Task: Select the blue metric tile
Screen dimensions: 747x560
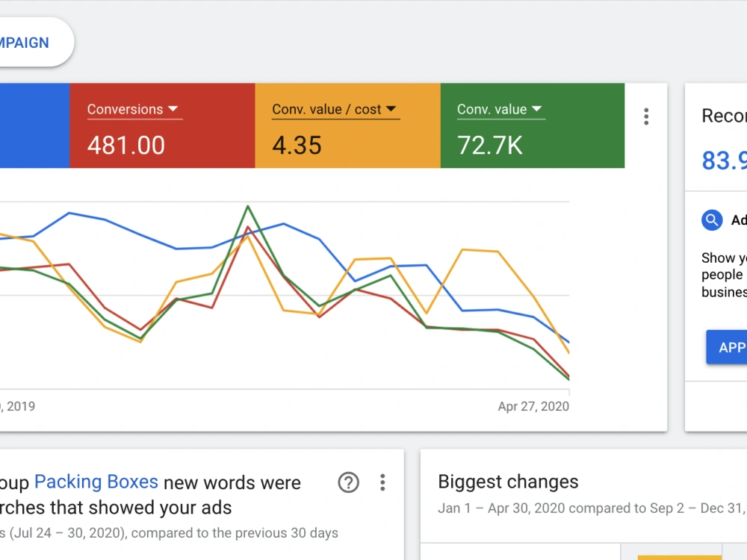Action: click(35, 125)
